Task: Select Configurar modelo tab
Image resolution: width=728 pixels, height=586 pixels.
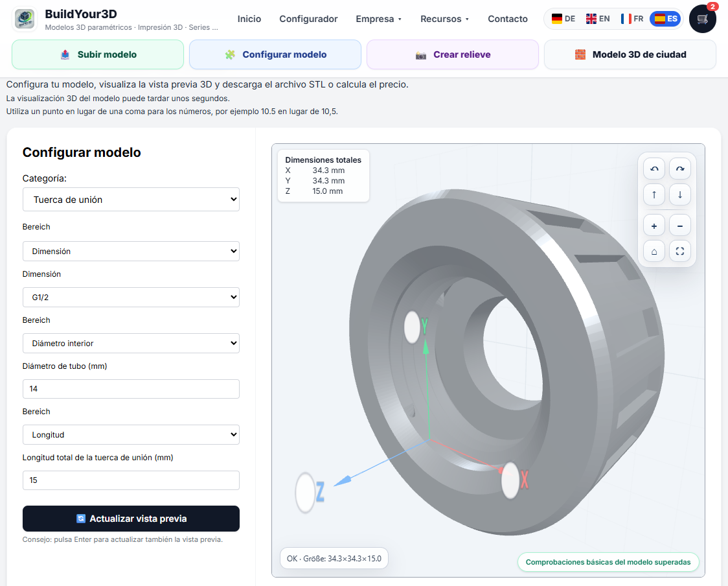Action: tap(275, 54)
